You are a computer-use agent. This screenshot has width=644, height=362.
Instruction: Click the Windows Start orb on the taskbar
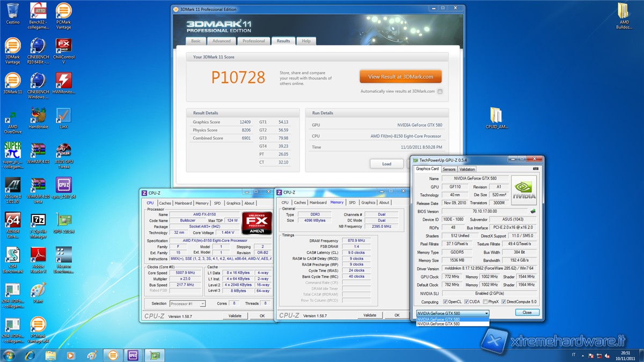click(x=9, y=355)
